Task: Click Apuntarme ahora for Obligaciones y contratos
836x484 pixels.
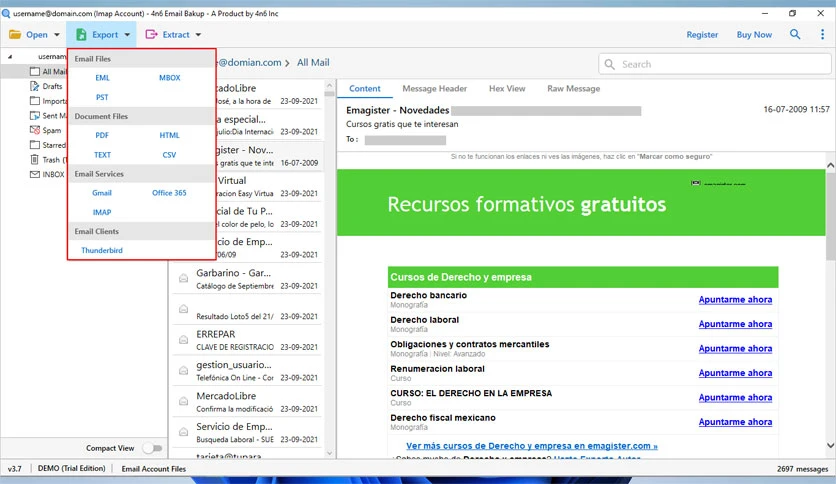Action: [x=735, y=349]
